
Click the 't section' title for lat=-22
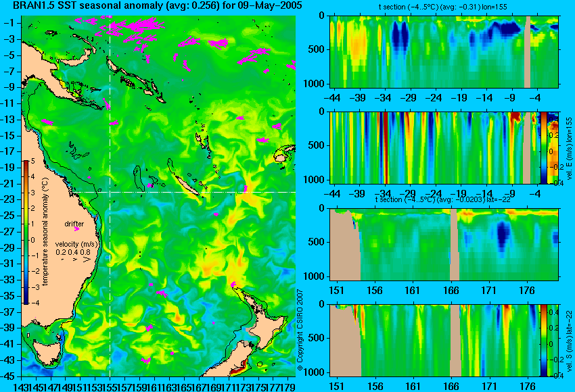[442, 199]
